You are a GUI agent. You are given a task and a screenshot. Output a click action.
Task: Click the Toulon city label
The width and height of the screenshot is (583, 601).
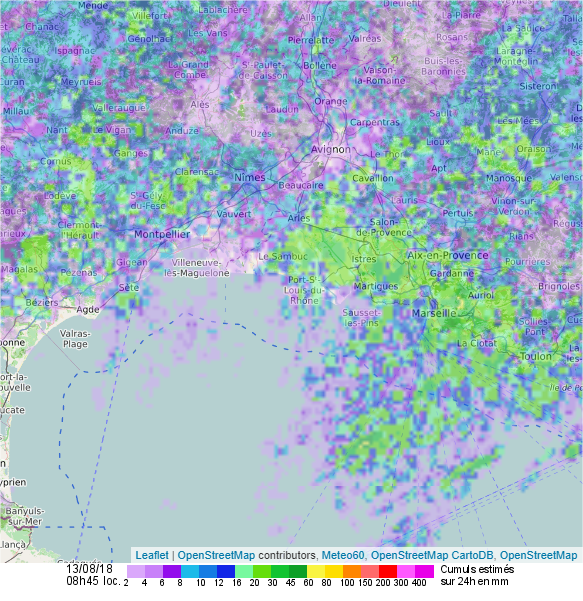pos(535,356)
